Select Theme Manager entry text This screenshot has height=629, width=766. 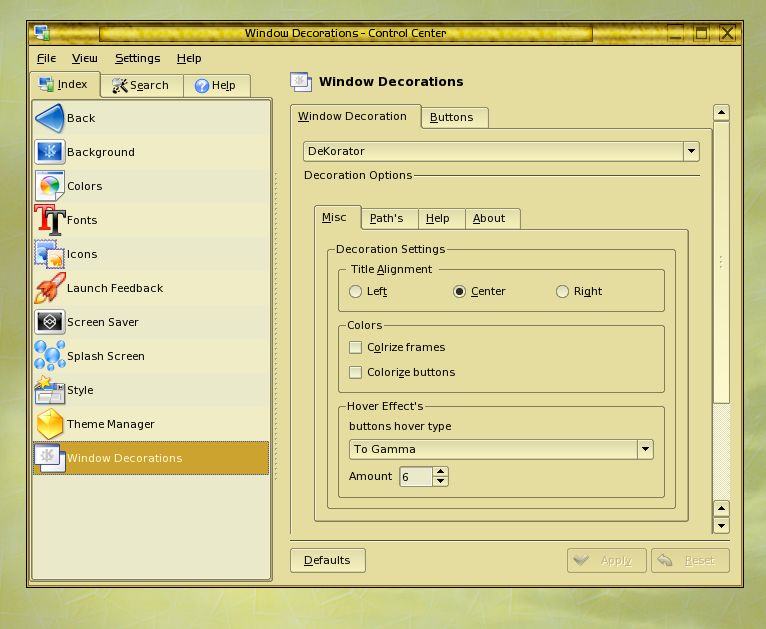click(x=111, y=424)
